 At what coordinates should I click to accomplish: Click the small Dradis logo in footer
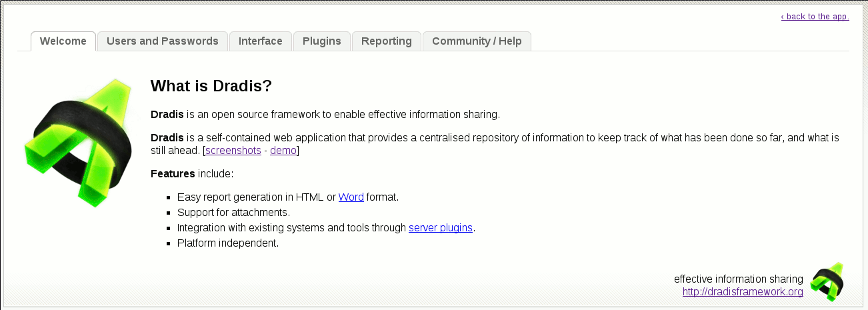pos(827,281)
